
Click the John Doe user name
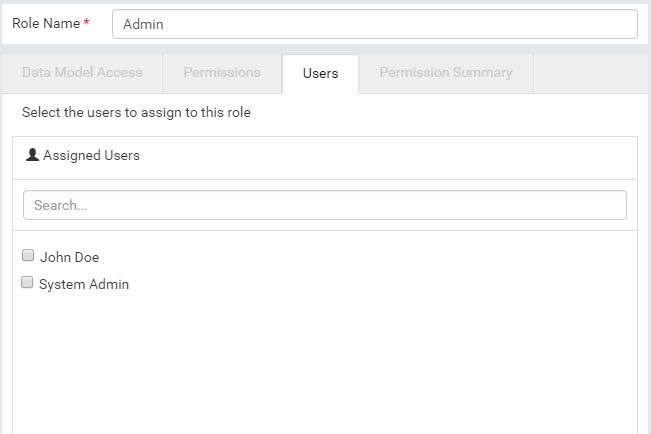(x=69, y=257)
